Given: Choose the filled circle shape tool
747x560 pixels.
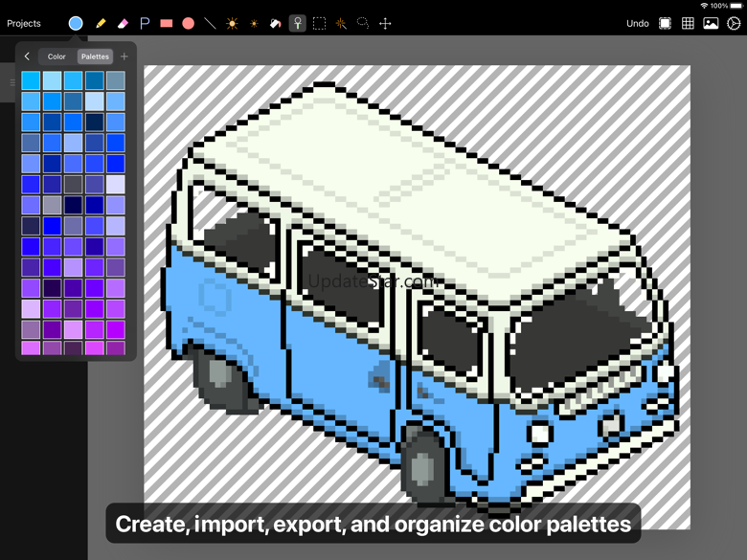Looking at the screenshot, I should 189,23.
